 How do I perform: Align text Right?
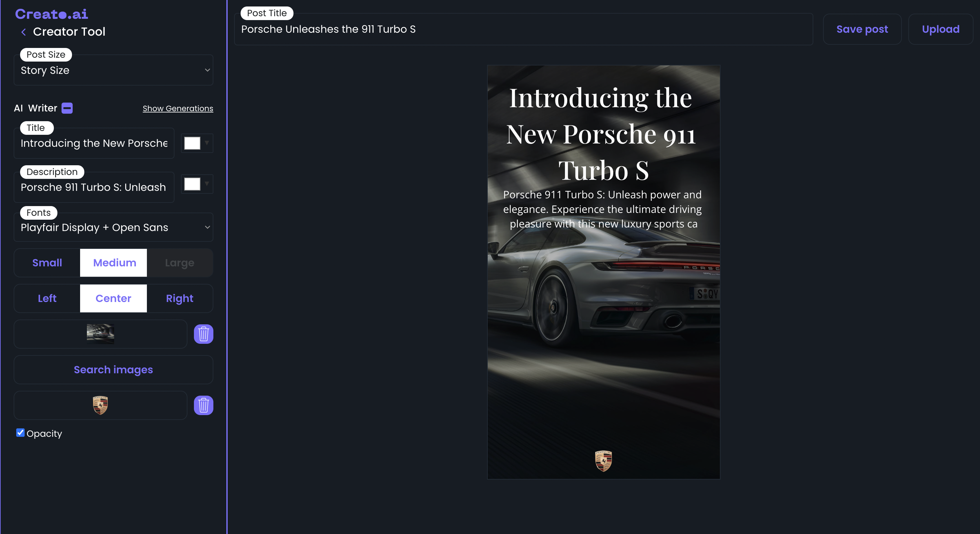180,298
